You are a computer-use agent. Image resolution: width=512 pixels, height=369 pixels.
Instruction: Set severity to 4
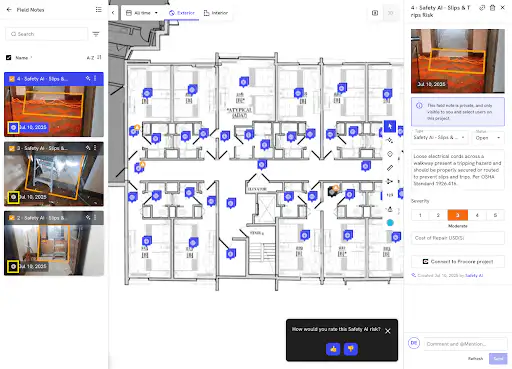click(477, 215)
